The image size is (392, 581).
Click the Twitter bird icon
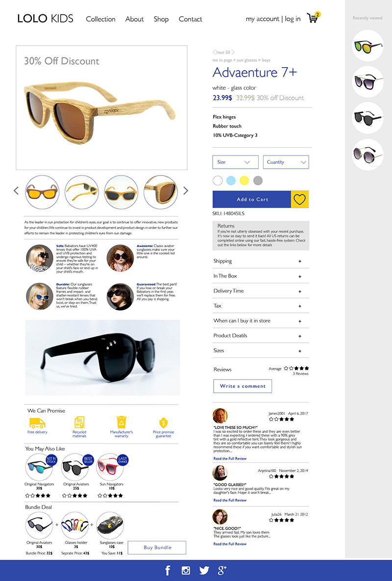click(204, 570)
